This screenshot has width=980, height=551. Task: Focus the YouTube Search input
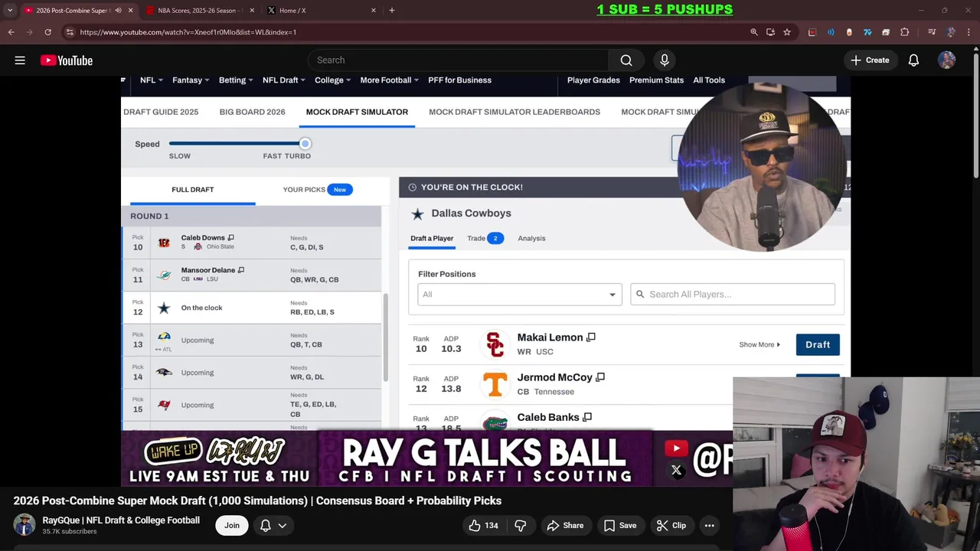458,60
